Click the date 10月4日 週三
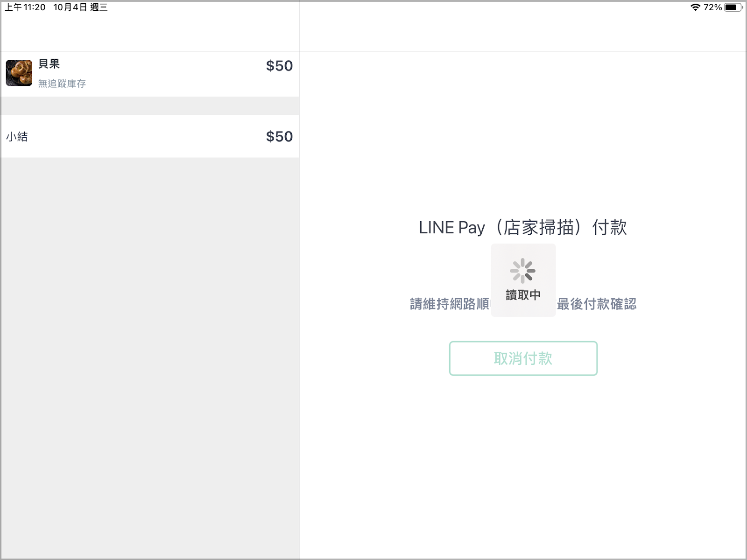This screenshot has height=560, width=747. tap(80, 7)
